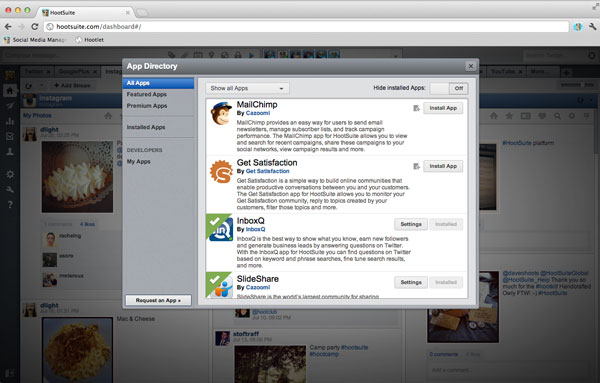Click the browser reload icon
600x383 pixels.
34,26
